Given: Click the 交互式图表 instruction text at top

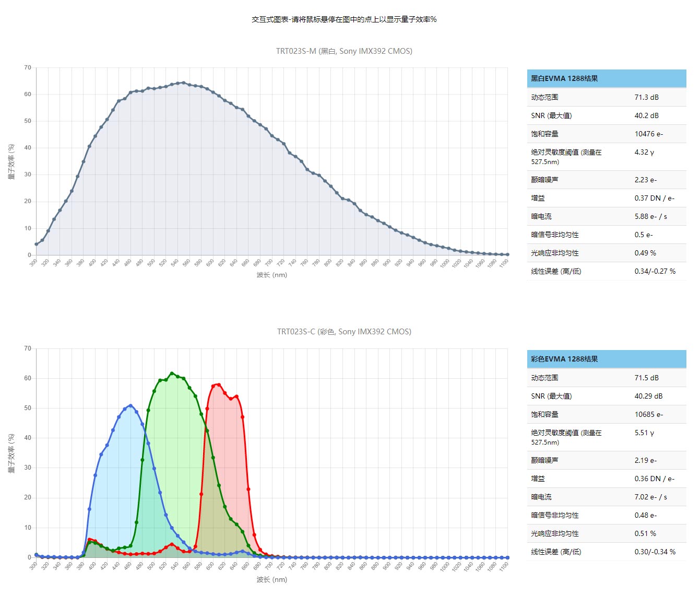Looking at the screenshot, I should click(x=344, y=19).
